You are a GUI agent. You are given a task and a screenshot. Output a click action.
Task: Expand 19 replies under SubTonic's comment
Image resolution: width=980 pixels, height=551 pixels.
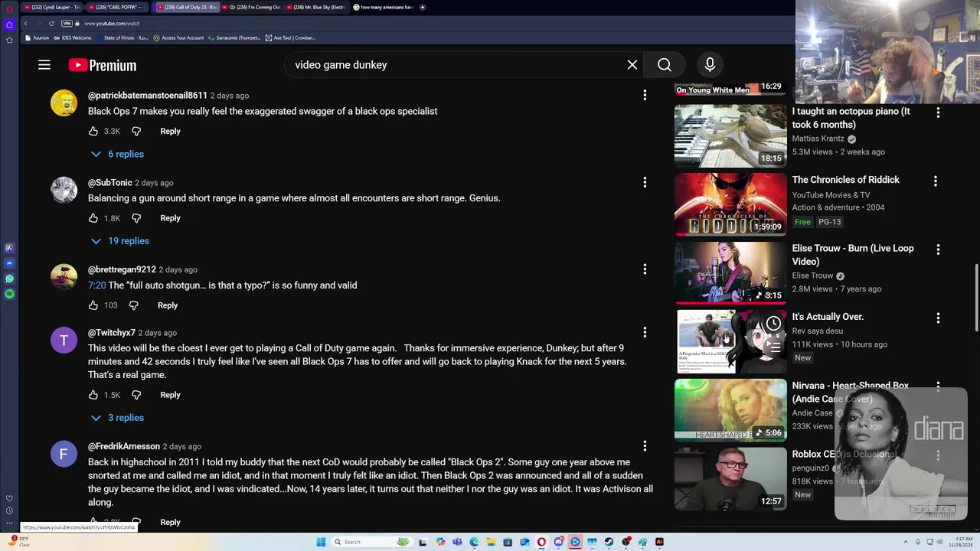pyautogui.click(x=119, y=241)
